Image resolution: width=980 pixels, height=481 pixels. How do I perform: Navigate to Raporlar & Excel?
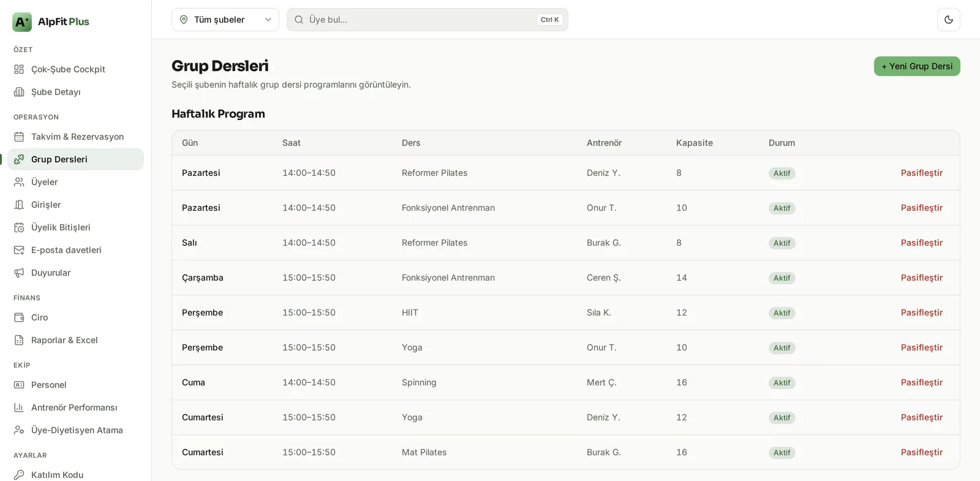tap(76, 340)
